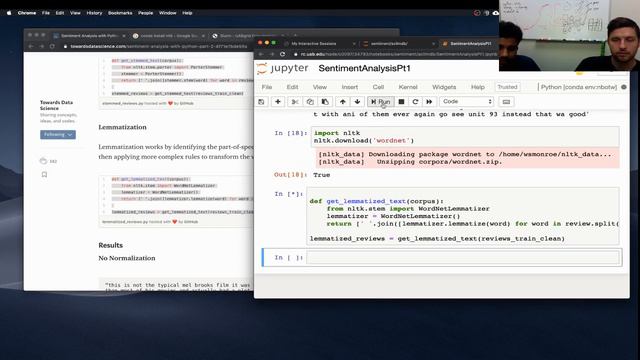Screen dimensions: 640x360
Task: Open the Jupyter Widgets menu
Action: coord(444,87)
